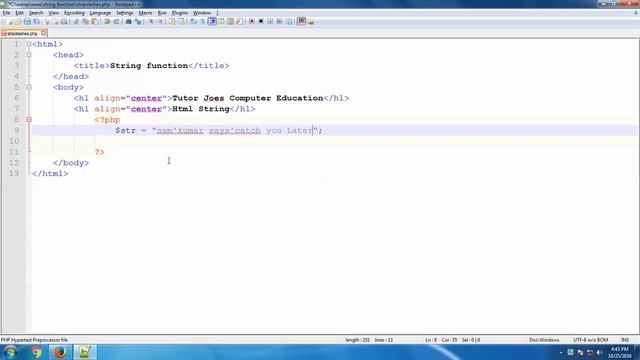Open the ? help menu
640x360 pixels.
click(217, 13)
